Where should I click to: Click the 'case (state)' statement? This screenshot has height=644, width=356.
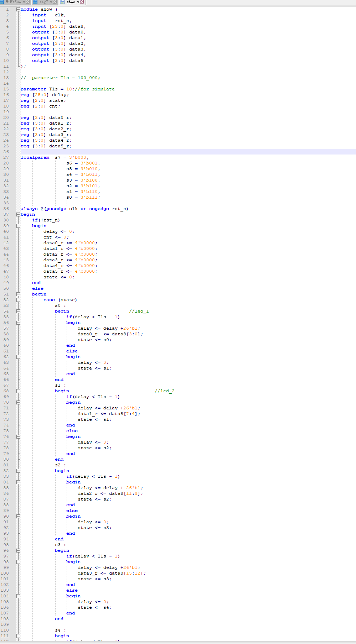[x=60, y=300]
